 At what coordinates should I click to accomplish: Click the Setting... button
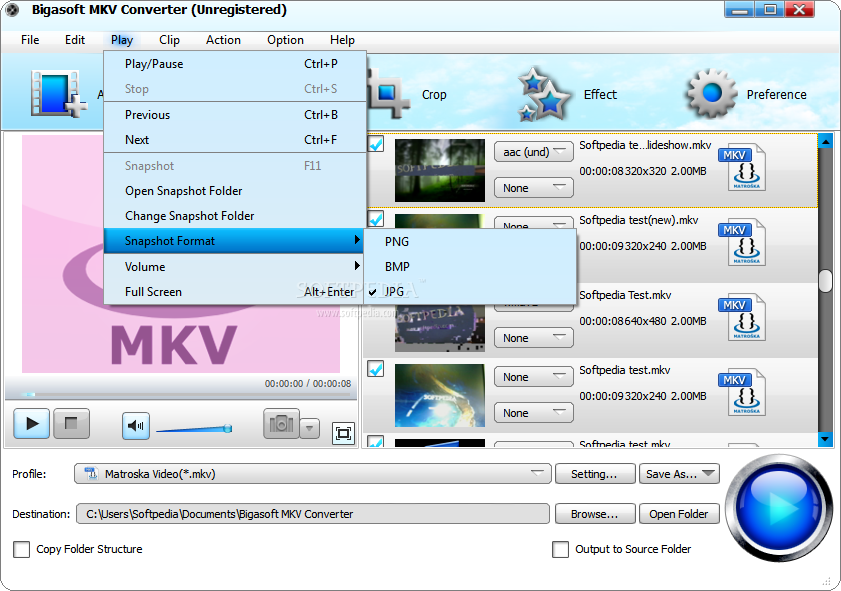point(595,474)
